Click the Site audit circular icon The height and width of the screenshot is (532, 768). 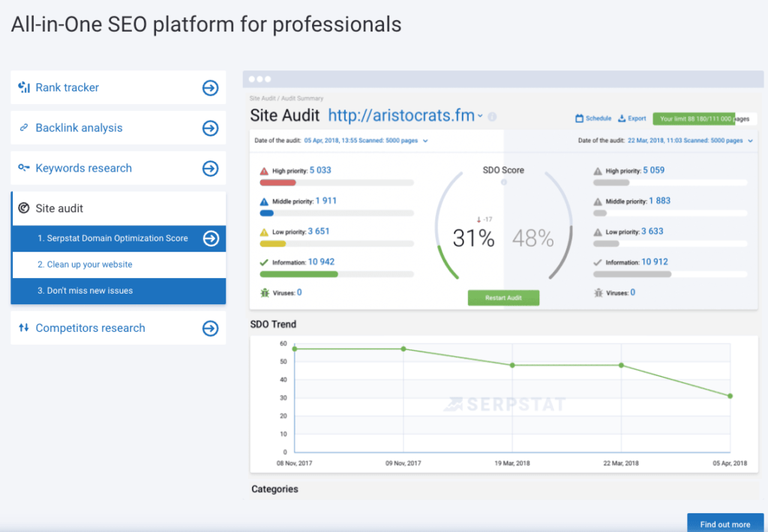(x=23, y=208)
